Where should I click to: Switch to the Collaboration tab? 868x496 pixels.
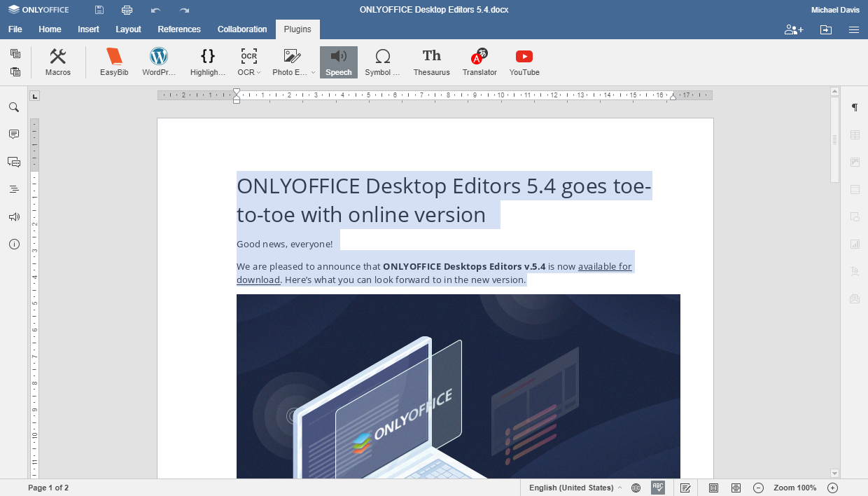coord(242,29)
